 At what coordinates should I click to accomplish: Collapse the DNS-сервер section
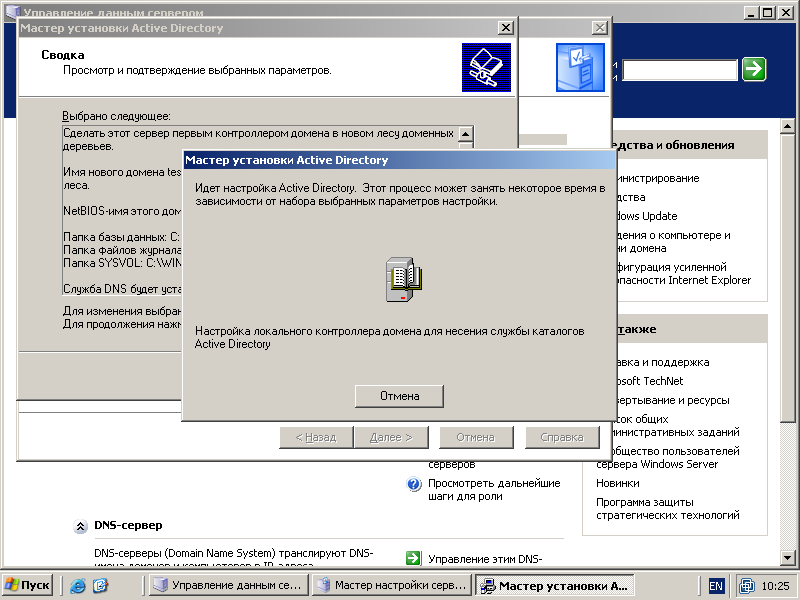80,527
